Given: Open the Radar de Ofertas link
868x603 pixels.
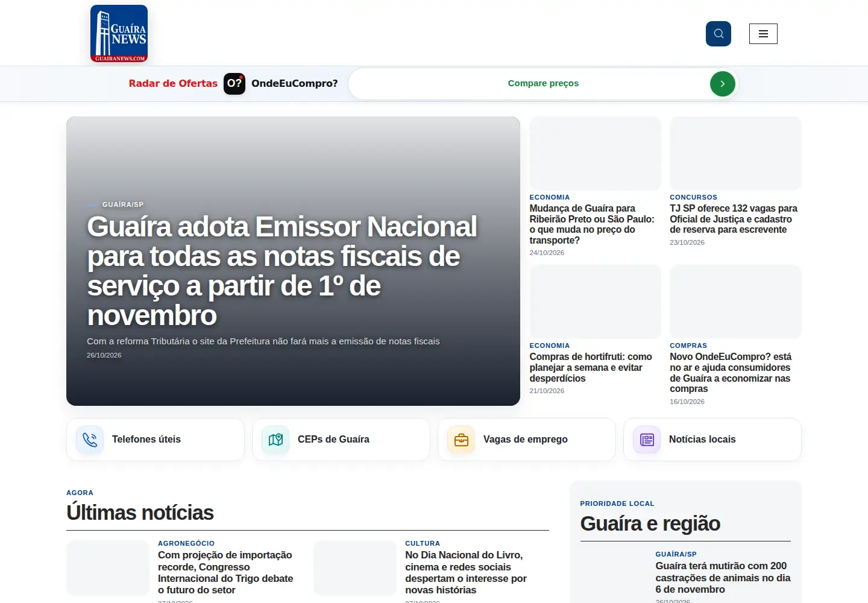Looking at the screenshot, I should (173, 83).
